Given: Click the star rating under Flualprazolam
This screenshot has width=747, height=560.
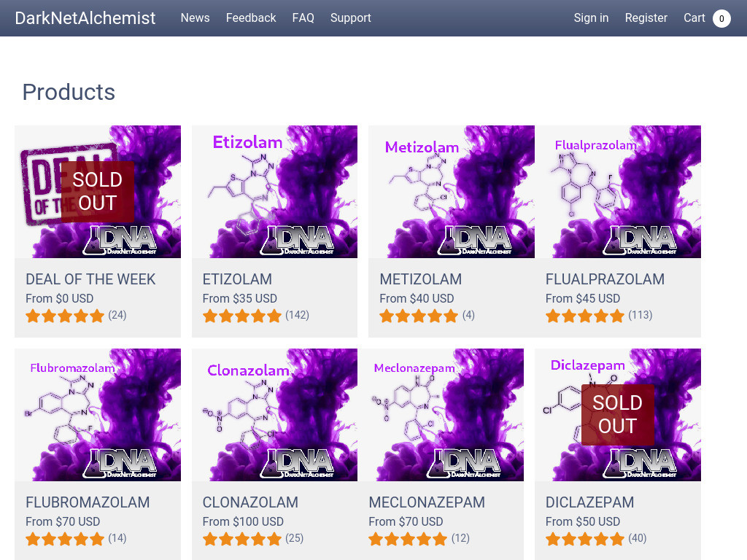Looking at the screenshot, I should tap(585, 316).
